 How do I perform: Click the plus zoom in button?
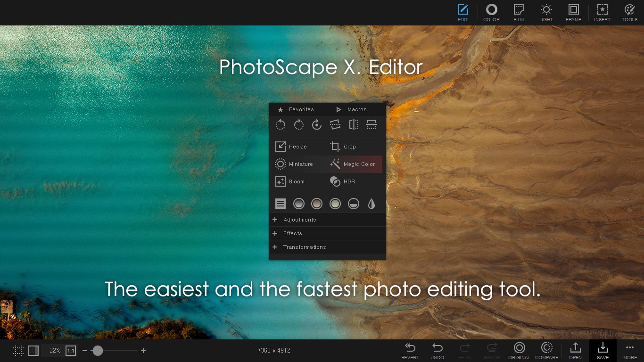pyautogui.click(x=143, y=351)
